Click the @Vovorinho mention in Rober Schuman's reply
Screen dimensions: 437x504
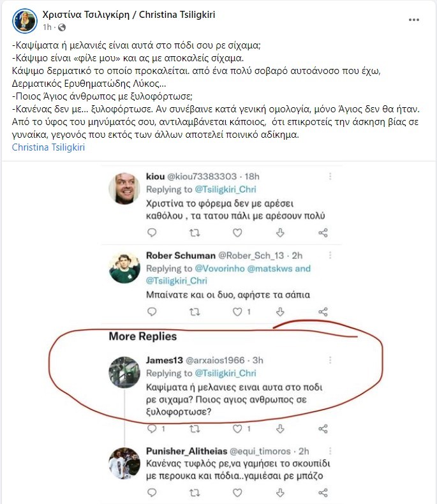(223, 268)
